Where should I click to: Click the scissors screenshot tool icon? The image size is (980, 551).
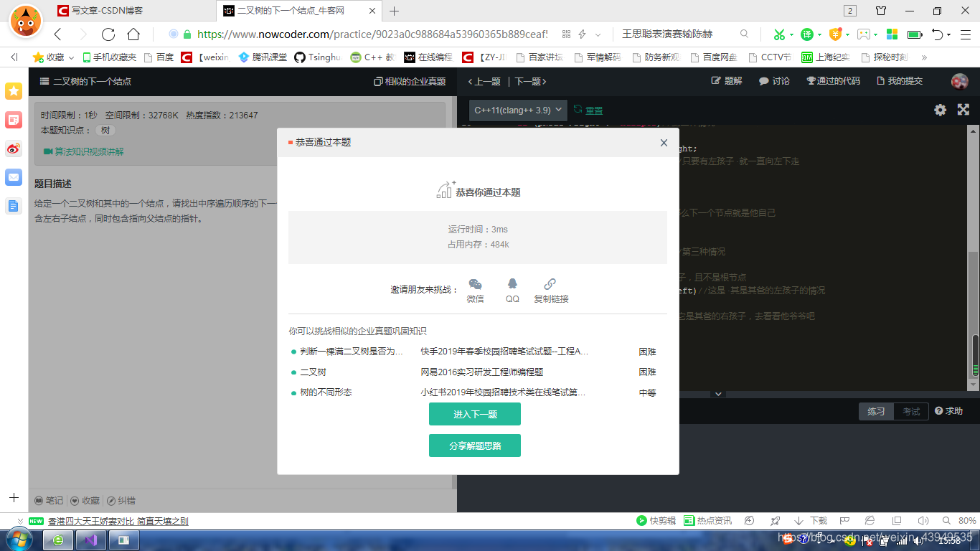[779, 34]
